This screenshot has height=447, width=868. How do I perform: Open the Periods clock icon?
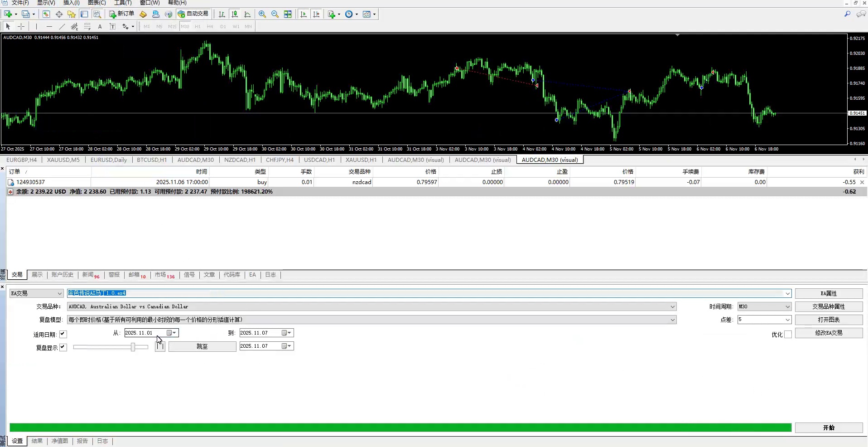pos(349,14)
